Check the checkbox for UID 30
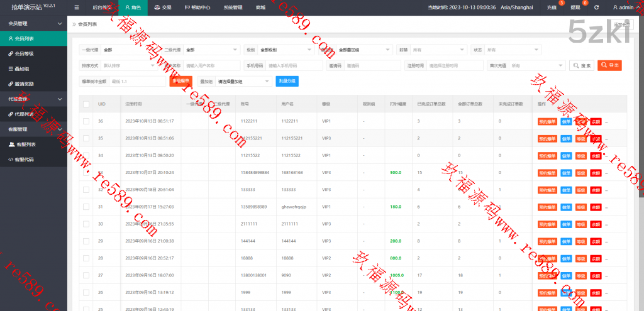 click(x=86, y=224)
